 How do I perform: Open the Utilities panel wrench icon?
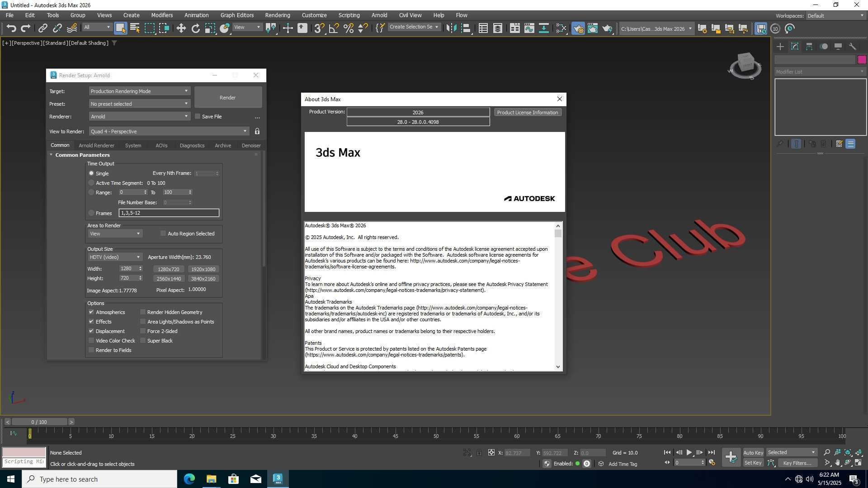coord(853,47)
